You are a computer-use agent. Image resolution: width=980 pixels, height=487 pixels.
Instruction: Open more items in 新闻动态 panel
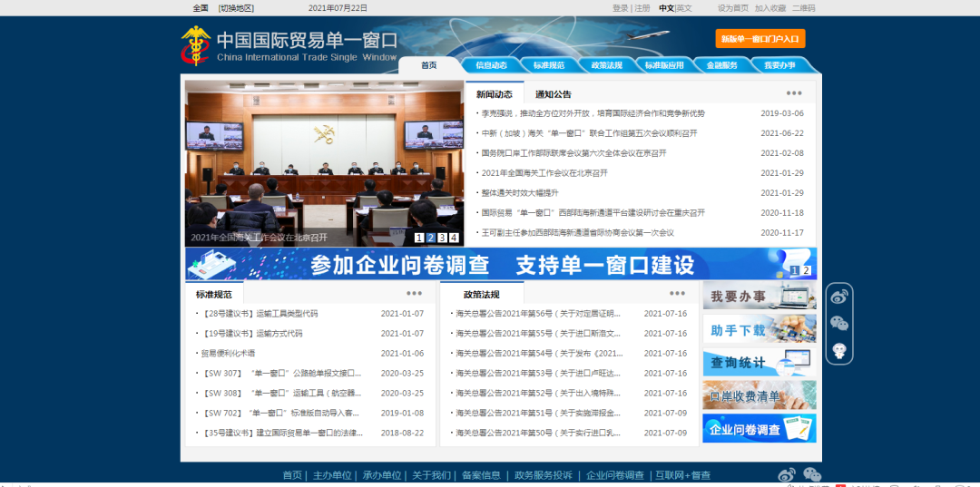click(794, 93)
